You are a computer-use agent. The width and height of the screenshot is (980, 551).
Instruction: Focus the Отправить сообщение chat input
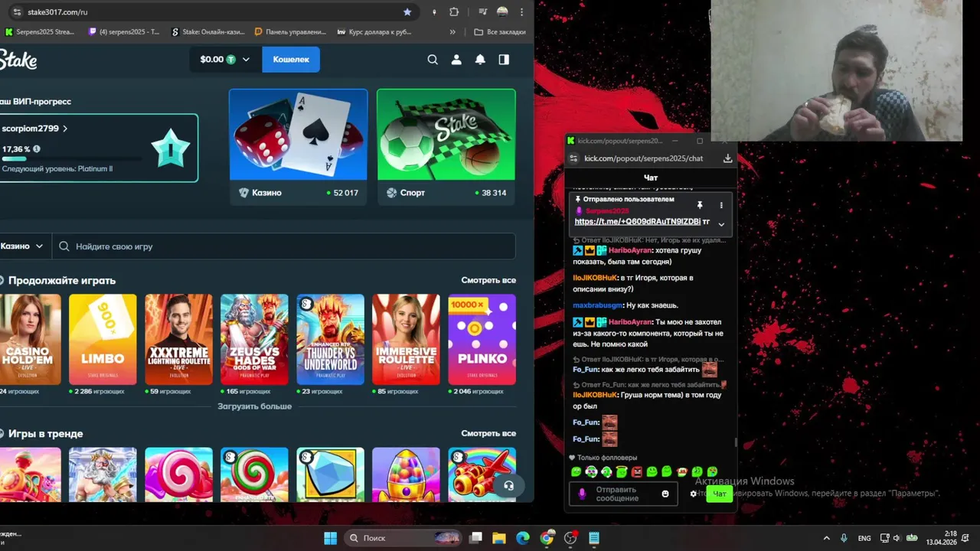623,494
